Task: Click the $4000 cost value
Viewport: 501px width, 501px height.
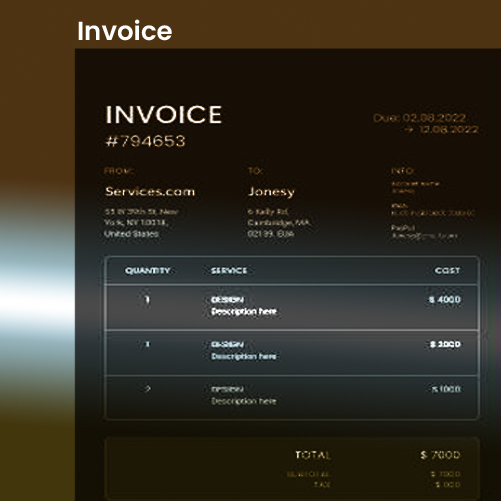Action: click(445, 299)
